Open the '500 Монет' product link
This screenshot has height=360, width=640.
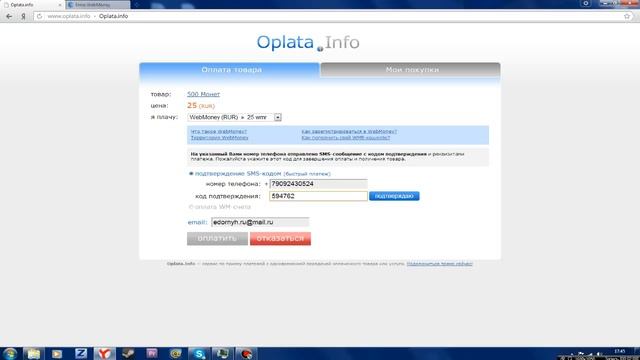(203, 94)
